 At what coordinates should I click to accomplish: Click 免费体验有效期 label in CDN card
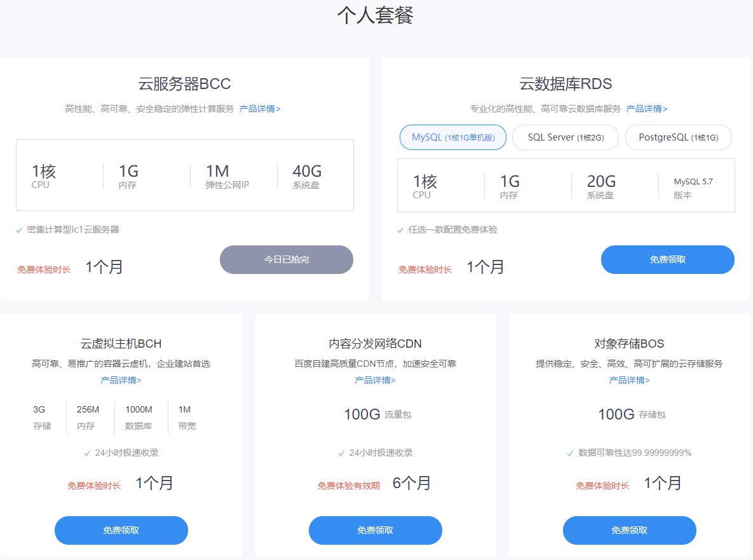pos(349,486)
